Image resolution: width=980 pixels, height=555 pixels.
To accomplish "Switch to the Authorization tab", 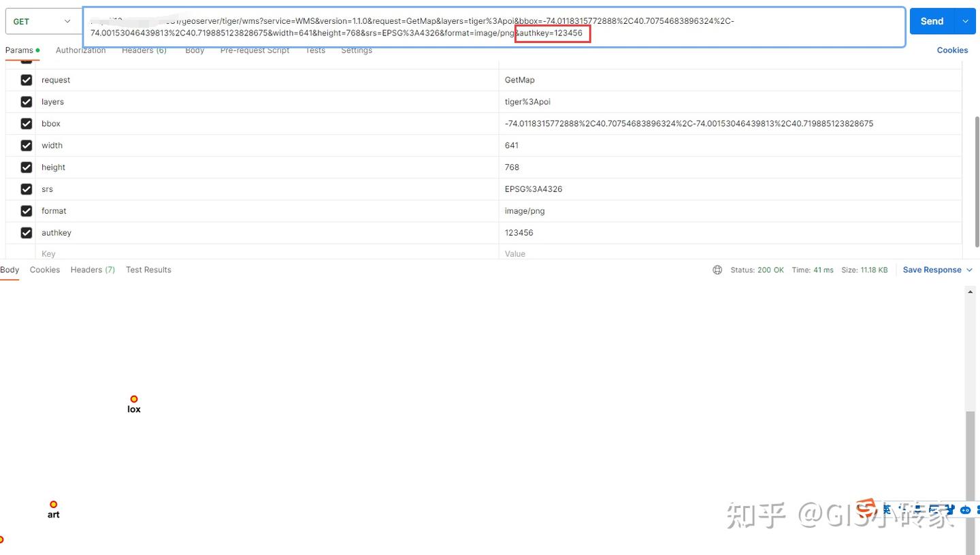I will coord(80,50).
